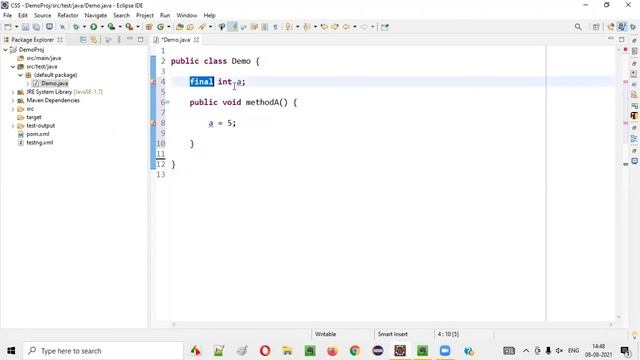Click the New Java Package toolbar icon
640x360 pixels.
pos(149,27)
